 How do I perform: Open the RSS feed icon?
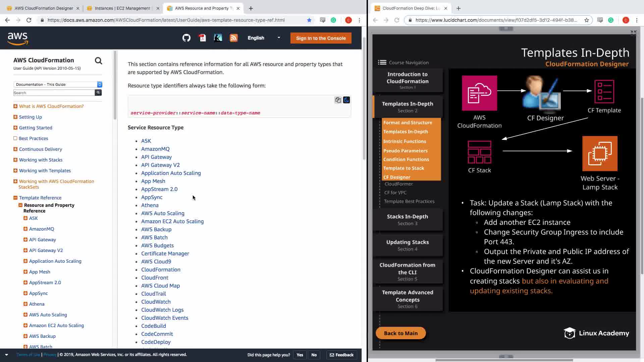point(234,38)
